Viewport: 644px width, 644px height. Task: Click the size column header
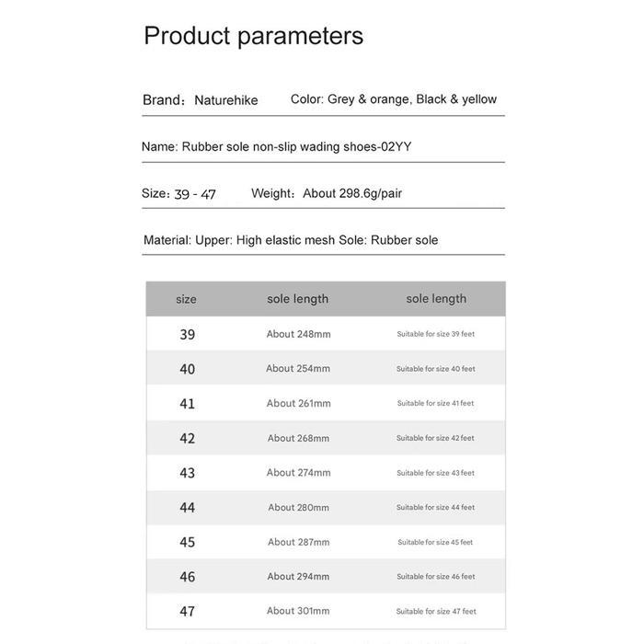[x=186, y=299]
